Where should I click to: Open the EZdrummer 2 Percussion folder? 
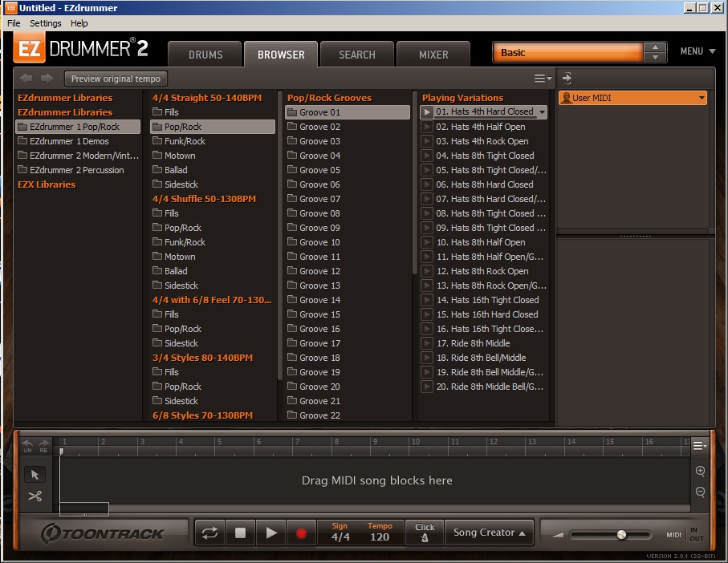click(78, 170)
